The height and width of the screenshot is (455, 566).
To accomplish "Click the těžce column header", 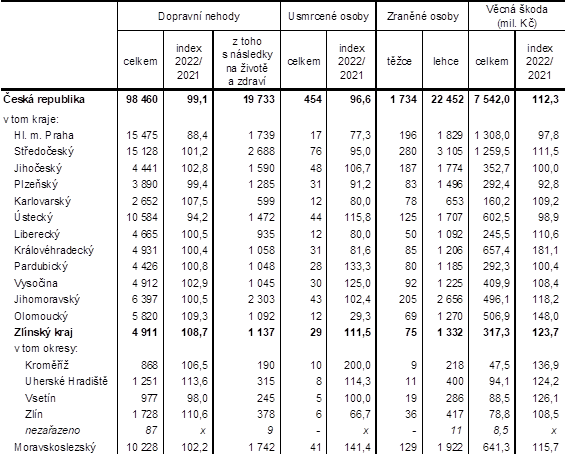I will 399,61.
